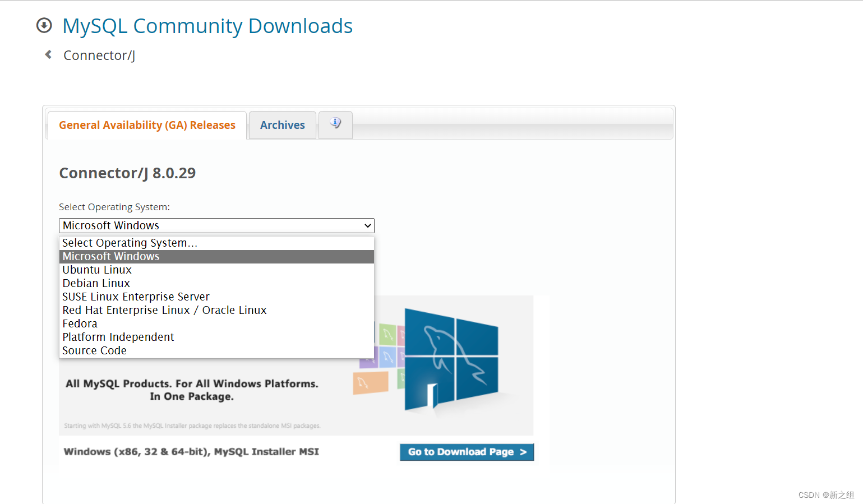Choose 'Select Operating System…' placeholder option
The height and width of the screenshot is (504, 863).
pyautogui.click(x=216, y=243)
